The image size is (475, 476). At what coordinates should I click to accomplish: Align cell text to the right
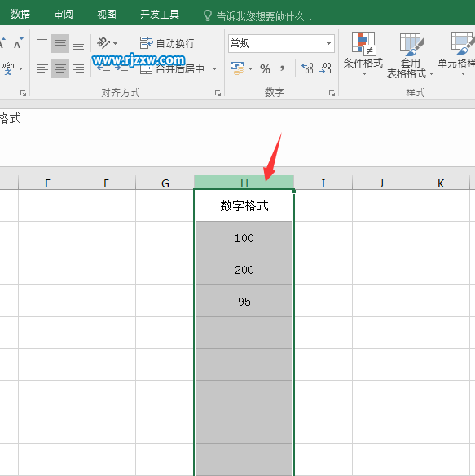click(78, 68)
